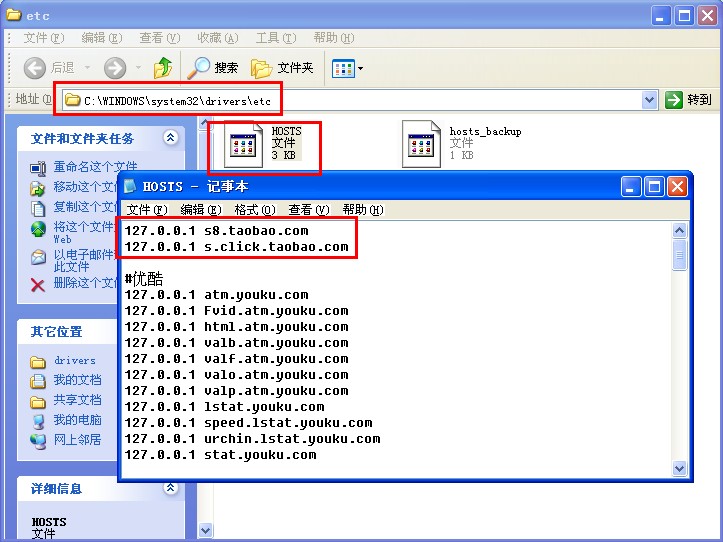This screenshot has height=542, width=723.
Task: Go up one folder level
Action: click(163, 68)
